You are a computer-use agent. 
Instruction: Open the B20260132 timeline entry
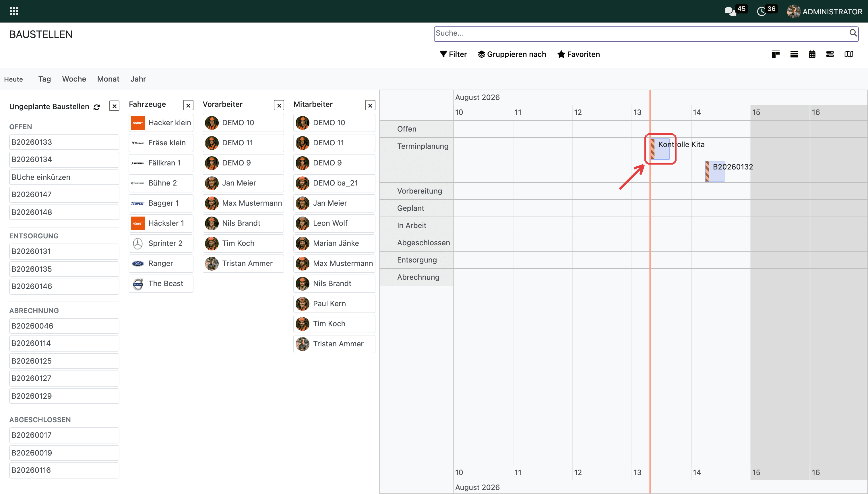click(x=714, y=171)
